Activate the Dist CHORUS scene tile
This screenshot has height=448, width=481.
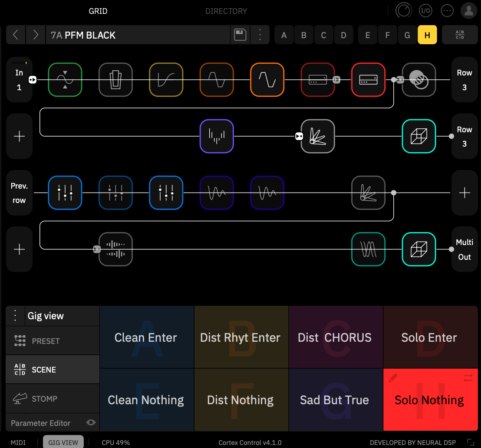pos(336,337)
